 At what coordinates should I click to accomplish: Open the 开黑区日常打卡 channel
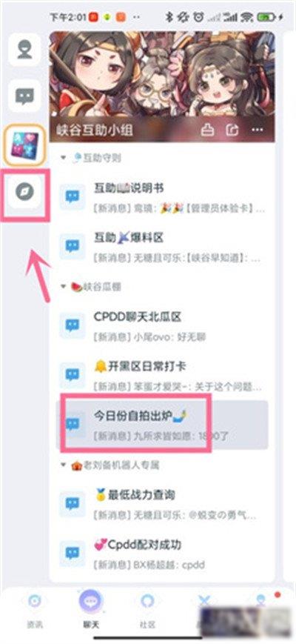(x=162, y=376)
